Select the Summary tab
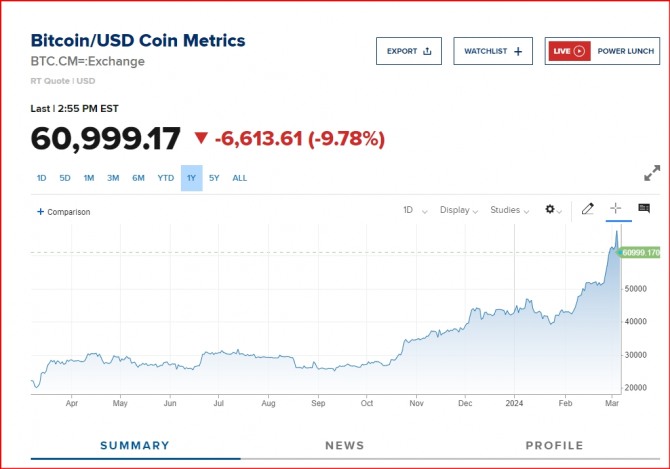The height and width of the screenshot is (469, 670). (135, 445)
